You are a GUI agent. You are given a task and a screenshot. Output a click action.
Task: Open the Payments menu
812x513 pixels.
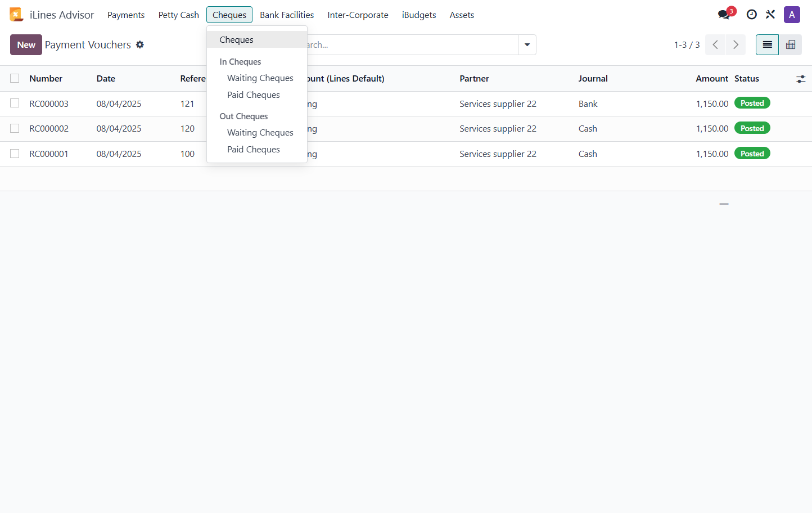coord(126,15)
